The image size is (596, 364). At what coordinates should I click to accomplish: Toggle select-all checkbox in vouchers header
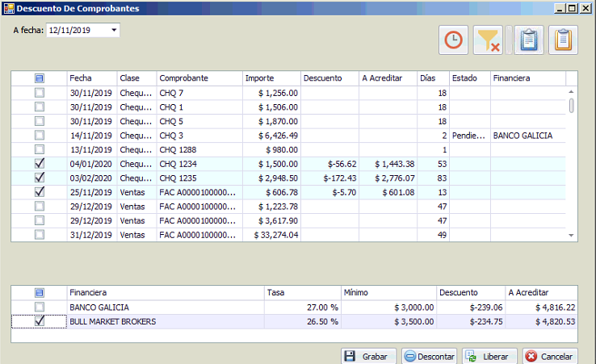tap(39, 78)
